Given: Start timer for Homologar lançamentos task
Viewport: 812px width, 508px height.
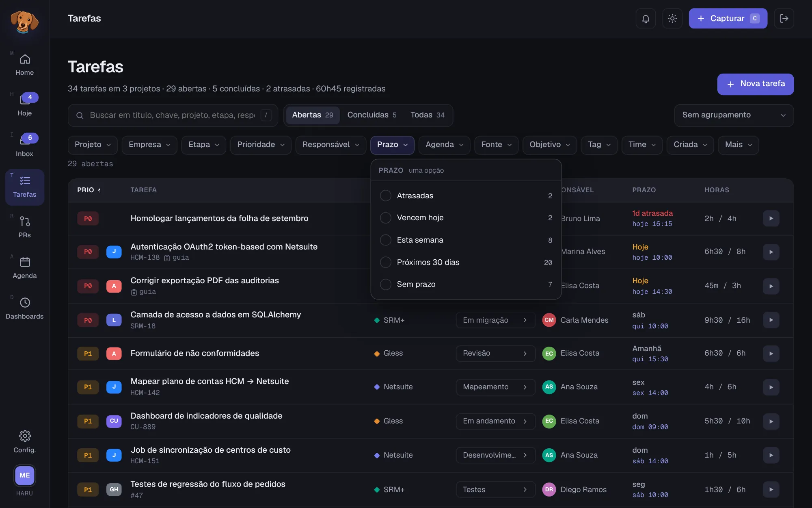Looking at the screenshot, I should tap(771, 219).
